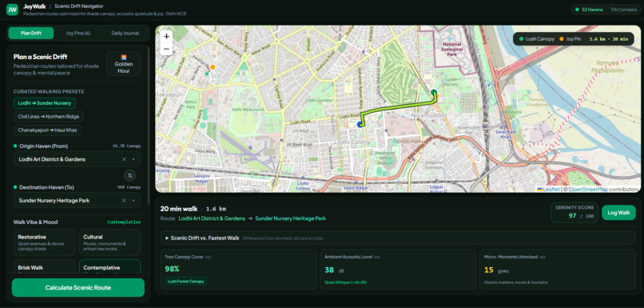Click the left panel scrollbar
The image size is (644, 308).
149,126
